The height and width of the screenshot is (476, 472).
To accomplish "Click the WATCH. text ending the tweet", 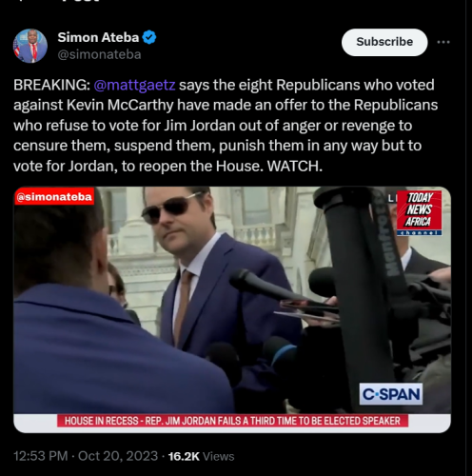I will point(295,166).
